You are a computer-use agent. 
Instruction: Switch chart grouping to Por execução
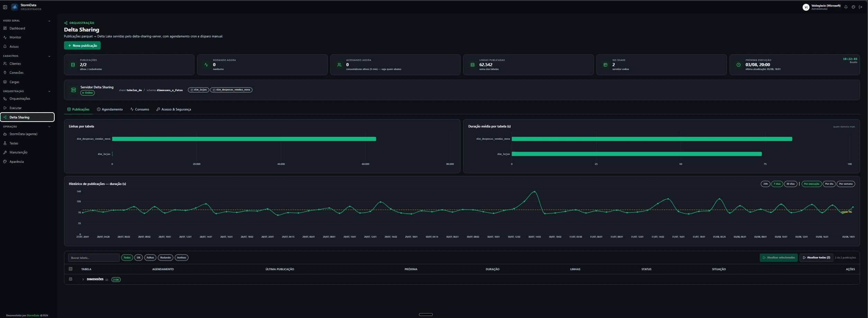click(811, 184)
